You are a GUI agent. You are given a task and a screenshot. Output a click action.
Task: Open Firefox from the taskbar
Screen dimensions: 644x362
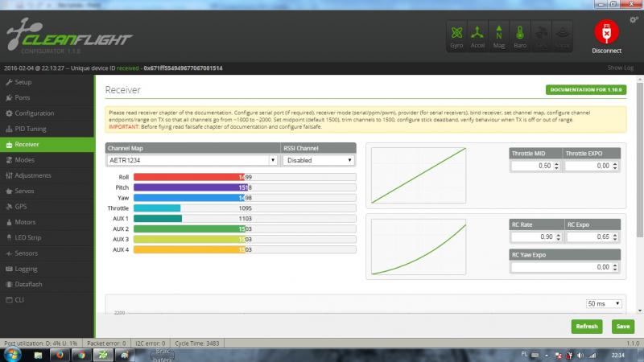59,354
